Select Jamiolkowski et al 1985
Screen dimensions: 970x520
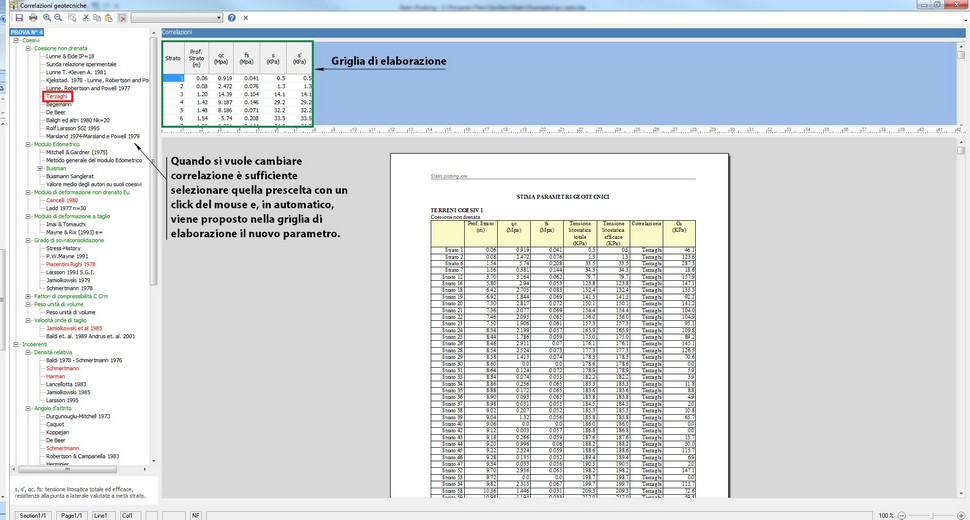click(74, 328)
